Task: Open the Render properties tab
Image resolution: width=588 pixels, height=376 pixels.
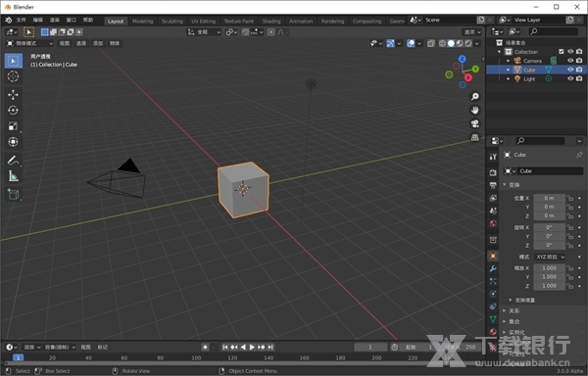Action: coord(493,172)
